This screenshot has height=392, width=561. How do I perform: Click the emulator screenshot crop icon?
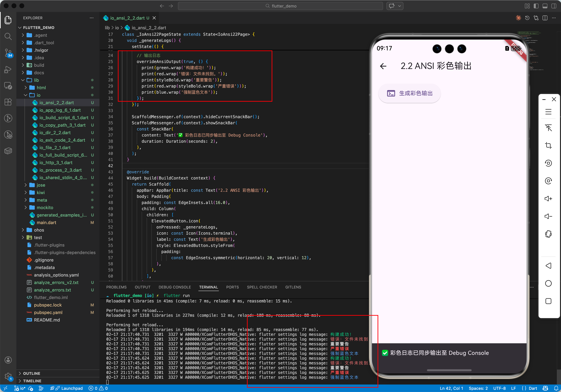tap(548, 145)
